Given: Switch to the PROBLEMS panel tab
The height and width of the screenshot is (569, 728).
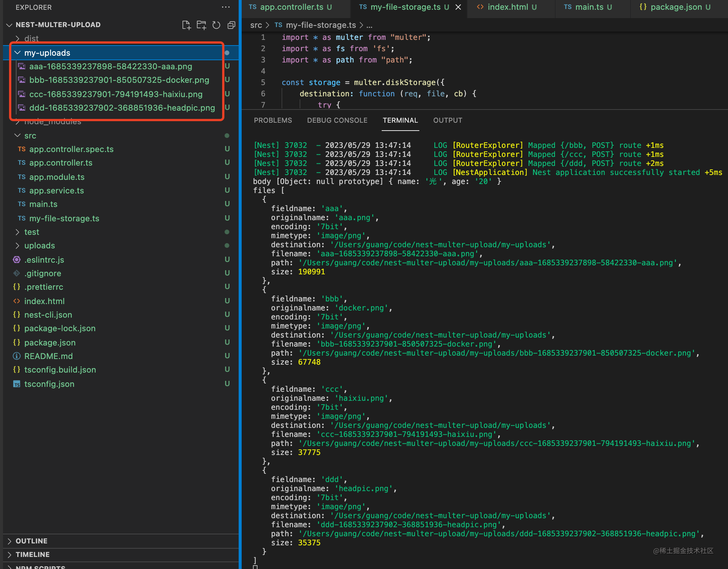Looking at the screenshot, I should tap(273, 120).
